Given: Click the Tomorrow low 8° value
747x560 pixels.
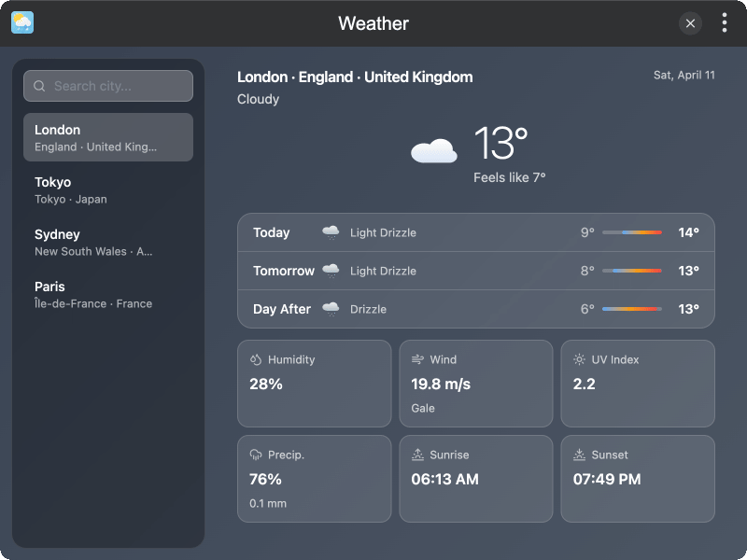Looking at the screenshot, I should 587,271.
